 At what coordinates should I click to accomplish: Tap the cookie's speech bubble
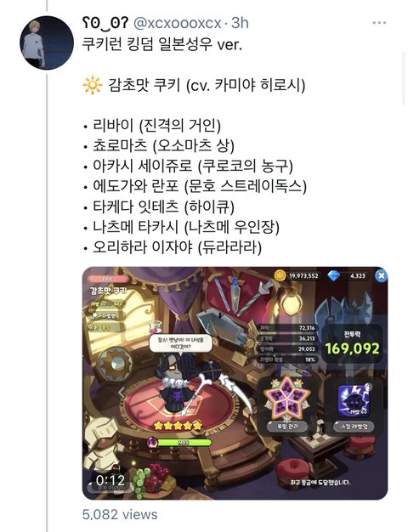180,343
